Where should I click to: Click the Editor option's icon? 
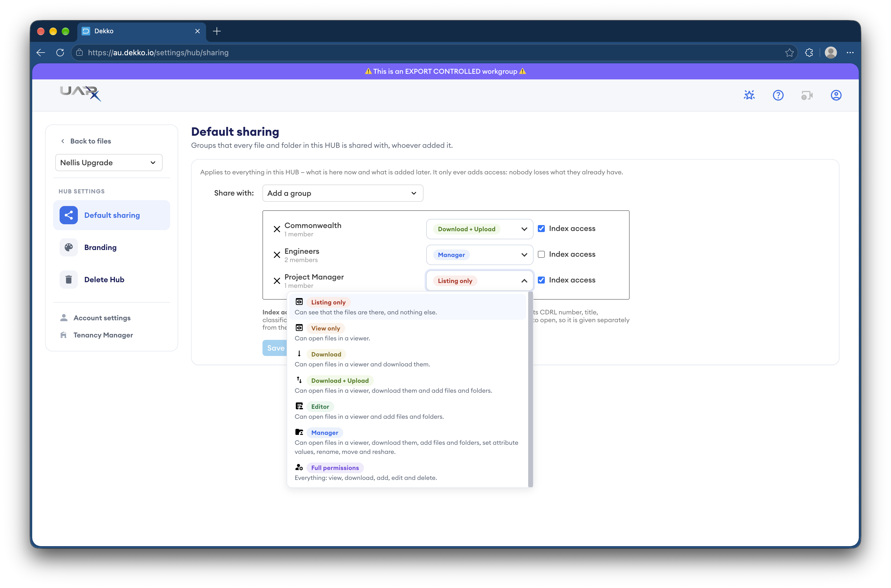tap(299, 406)
